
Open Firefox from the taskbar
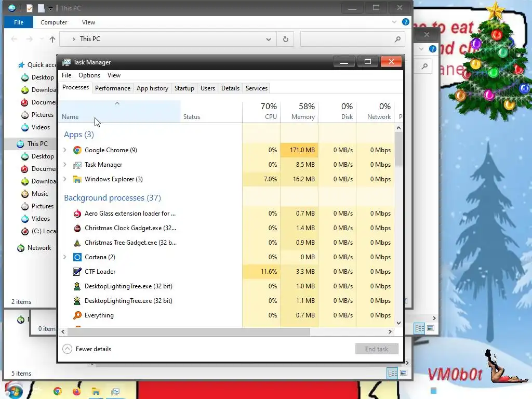(x=77, y=392)
